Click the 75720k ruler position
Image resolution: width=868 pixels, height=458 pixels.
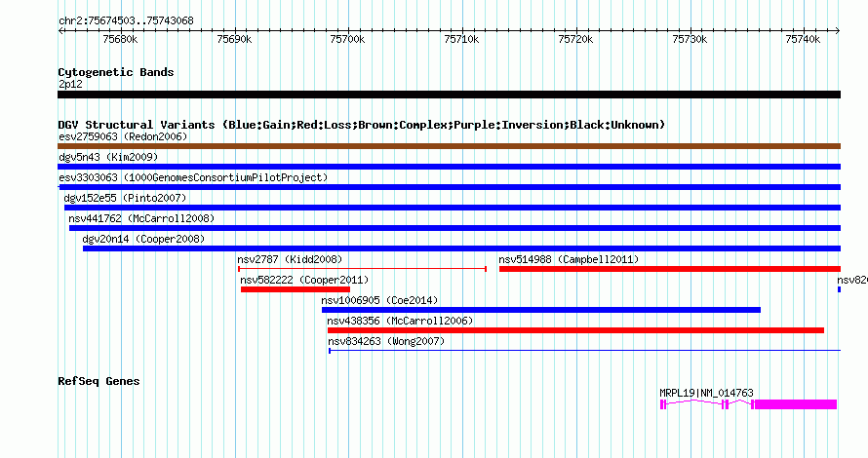[x=575, y=39]
